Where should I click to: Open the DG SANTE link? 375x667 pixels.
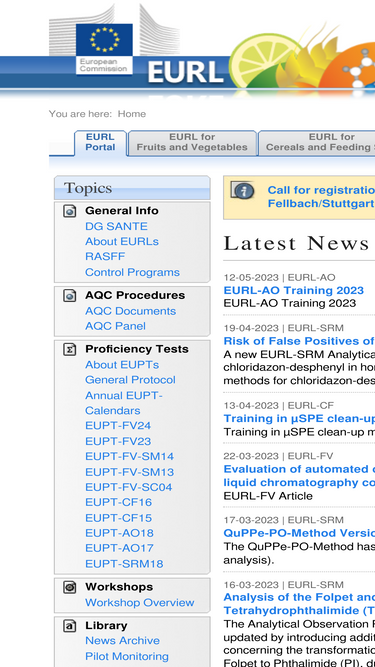(x=116, y=226)
